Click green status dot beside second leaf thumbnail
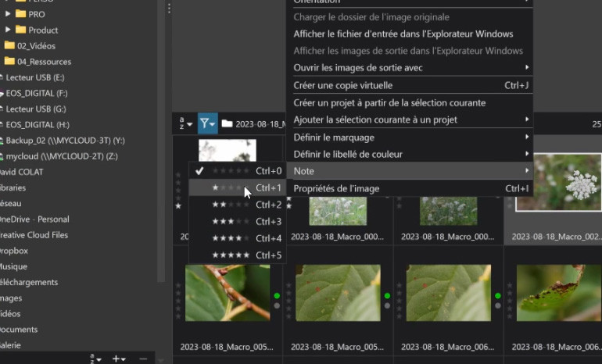The image size is (602, 364). pyautogui.click(x=387, y=296)
